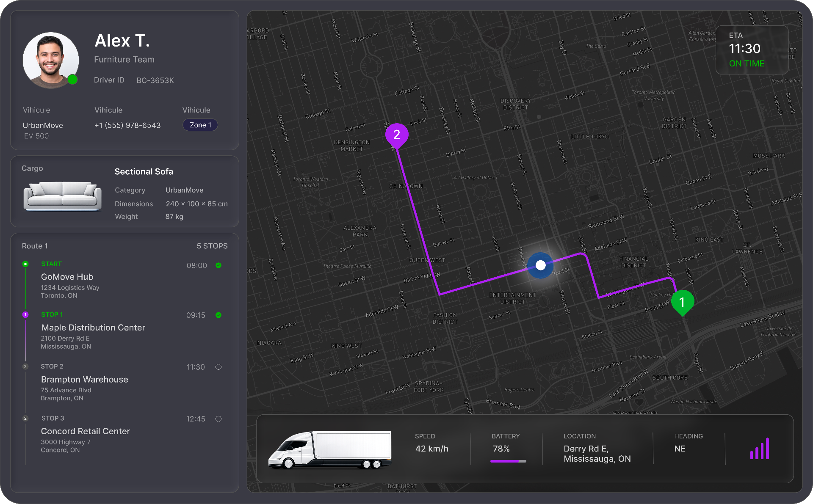Click the CHINATOWN map label
This screenshot has width=813, height=504.
pos(406,187)
